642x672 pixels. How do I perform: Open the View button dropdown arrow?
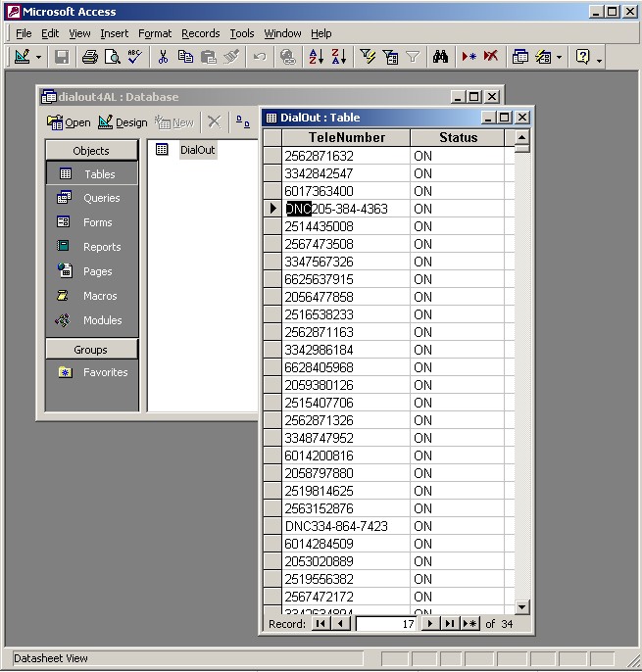pos(38,57)
